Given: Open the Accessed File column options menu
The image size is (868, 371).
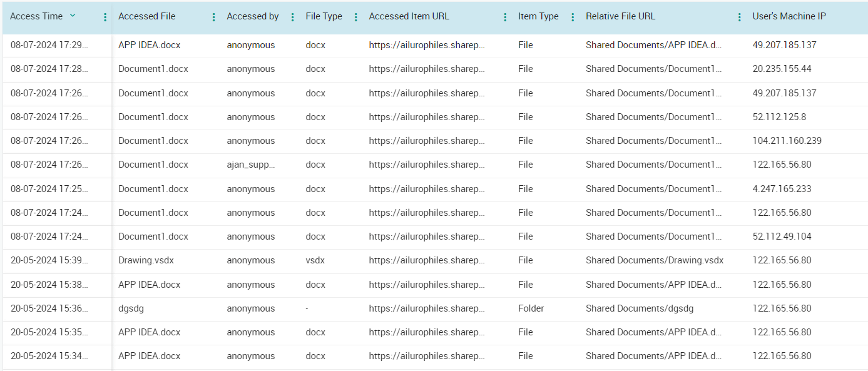Looking at the screenshot, I should click(x=214, y=18).
